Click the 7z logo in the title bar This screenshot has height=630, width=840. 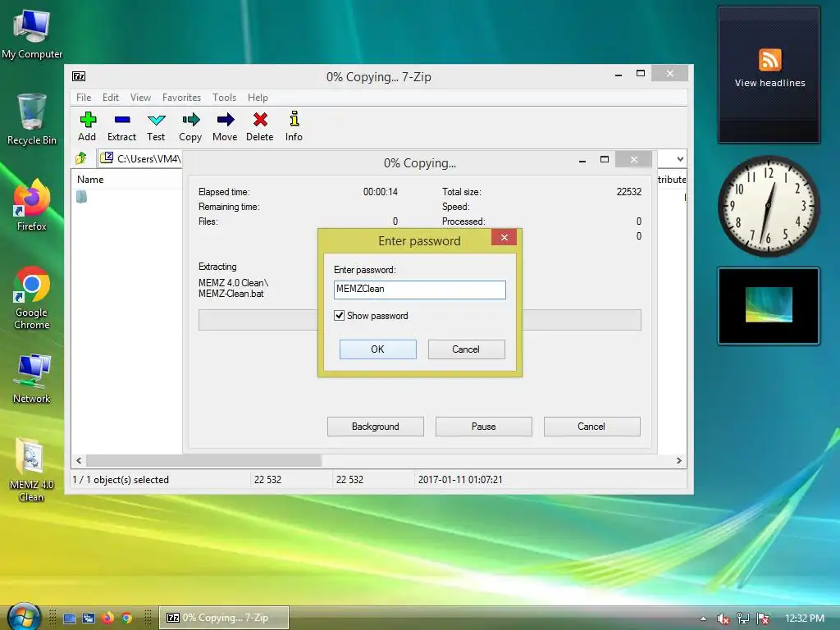(79, 76)
